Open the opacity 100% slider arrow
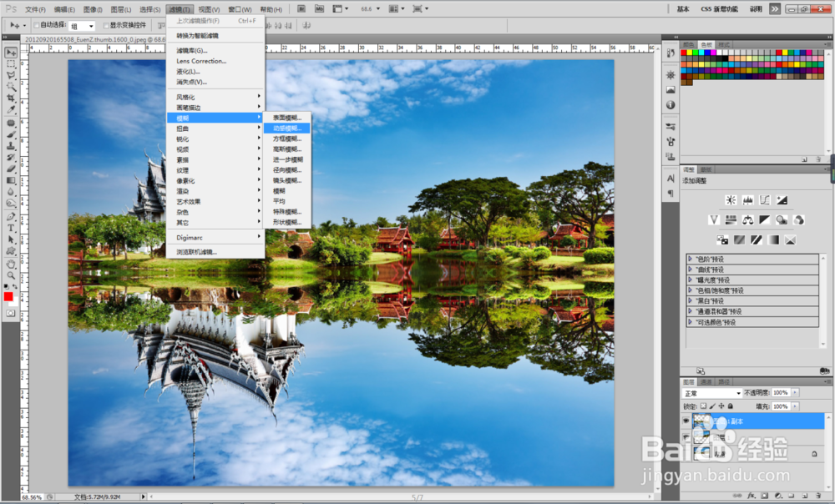This screenshot has height=504, width=835. click(795, 392)
